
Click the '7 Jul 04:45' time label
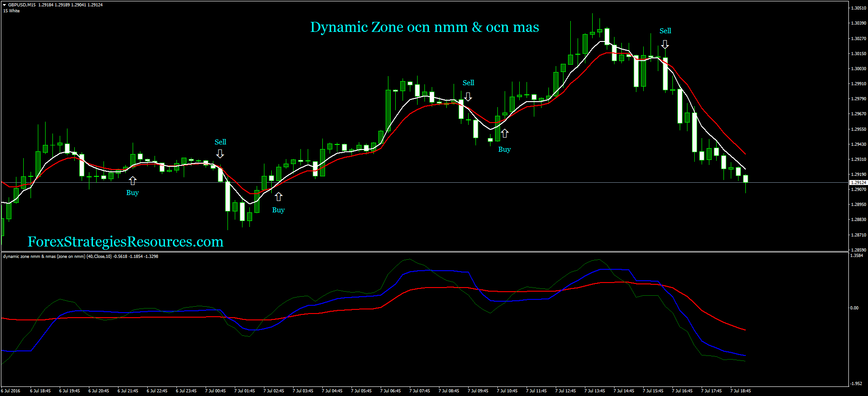332,391
